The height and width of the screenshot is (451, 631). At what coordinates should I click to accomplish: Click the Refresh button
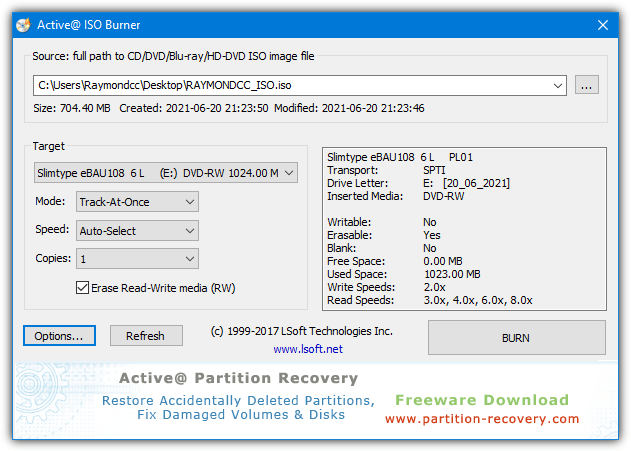tap(146, 336)
